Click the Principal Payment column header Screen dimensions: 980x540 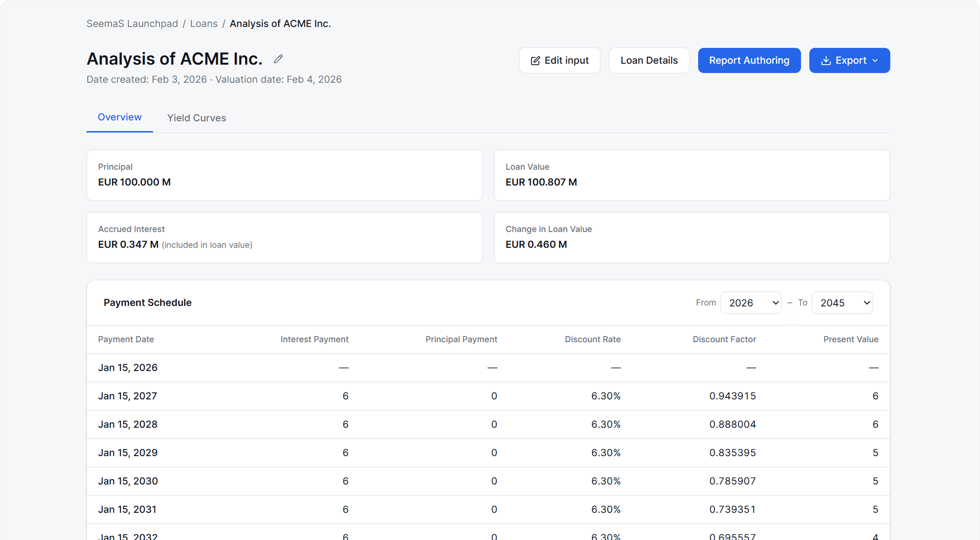click(x=461, y=339)
